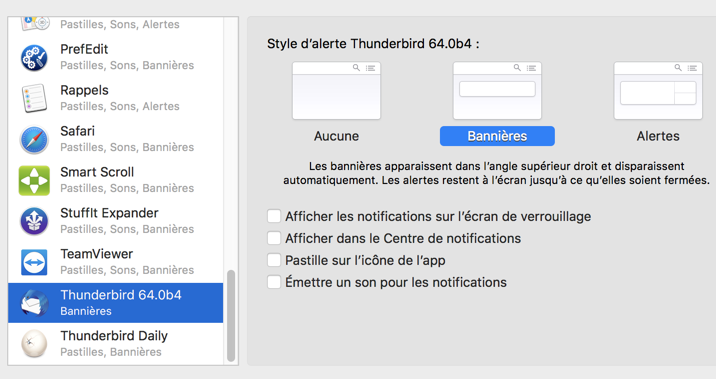Screen dimensions: 716x379
Task: Select the Bannières alert style thumbnail
Action: 497,91
